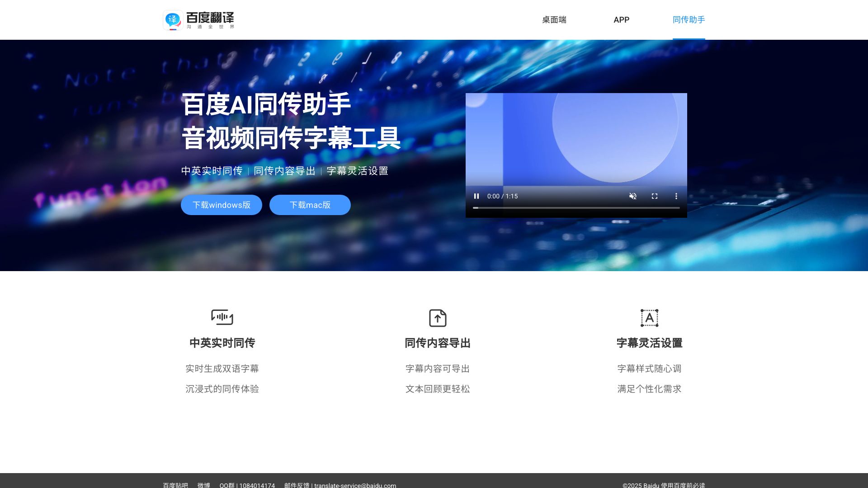
Task: Click the 字幕灵活设置 feature heading
Action: (650, 343)
